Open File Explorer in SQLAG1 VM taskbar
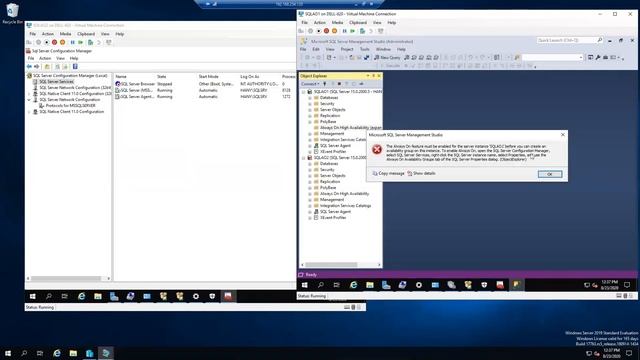Image resolution: width=640 pixels, height=360 pixels. 370,285
